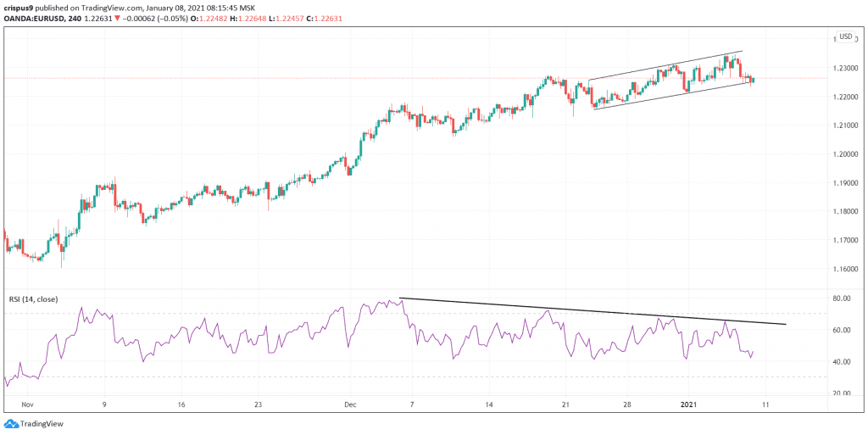Click the 9 date label on time axis
Viewport: 868px width, 435px height.
[x=104, y=404]
